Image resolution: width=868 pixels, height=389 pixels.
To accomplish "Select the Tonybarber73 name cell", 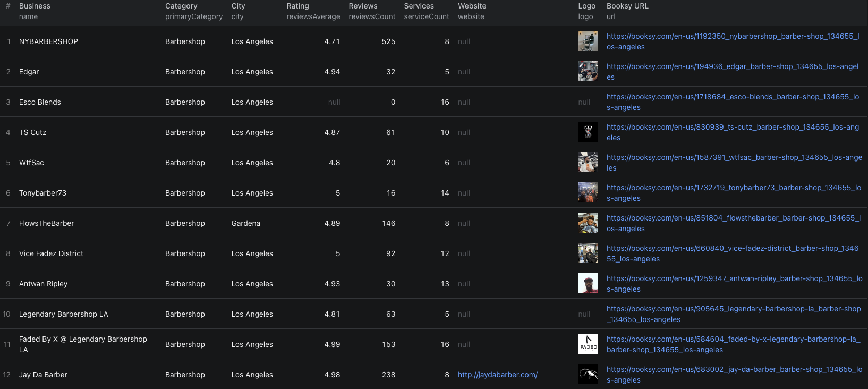I will (x=42, y=193).
